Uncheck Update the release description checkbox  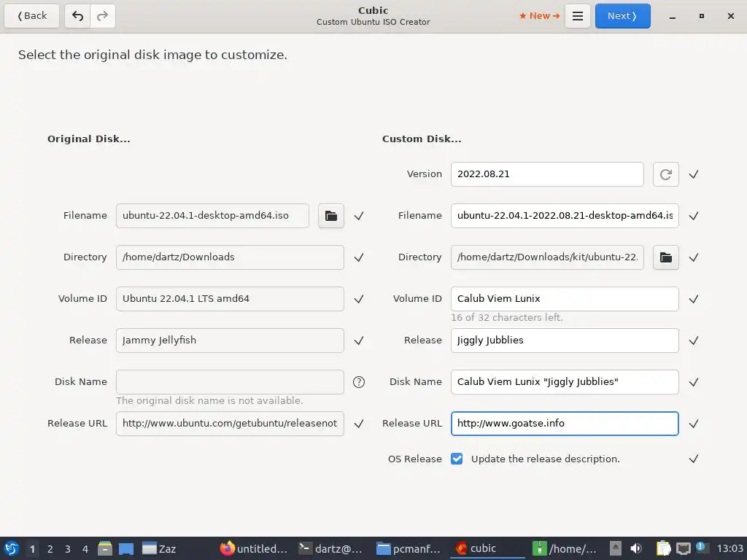click(457, 459)
